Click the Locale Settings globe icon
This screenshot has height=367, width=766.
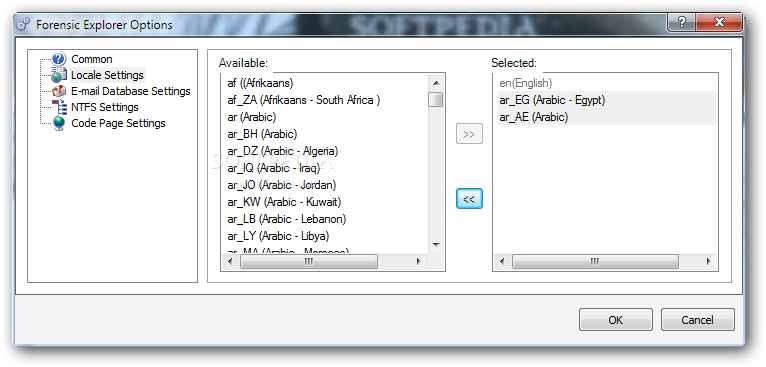59,75
